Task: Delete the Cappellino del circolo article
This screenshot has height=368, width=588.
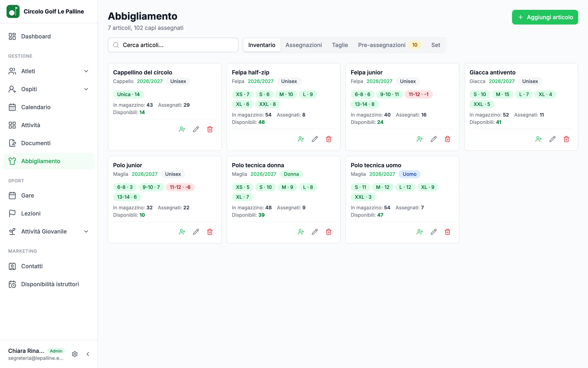Action: [x=210, y=129]
